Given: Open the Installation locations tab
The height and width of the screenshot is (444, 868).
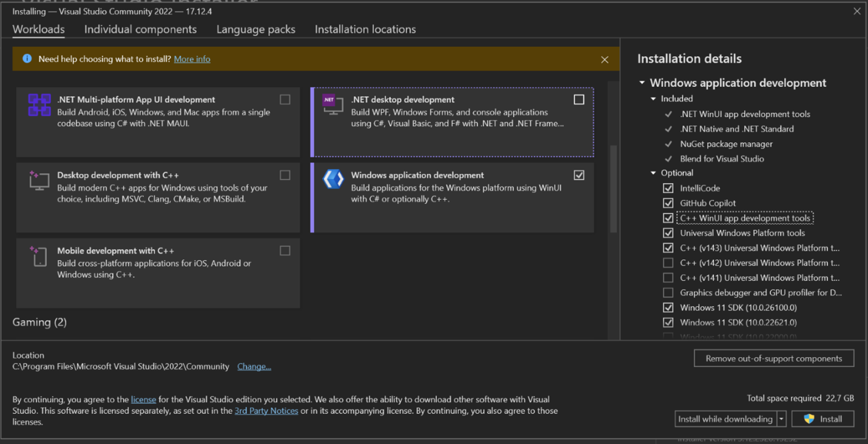Looking at the screenshot, I should pyautogui.click(x=365, y=29).
